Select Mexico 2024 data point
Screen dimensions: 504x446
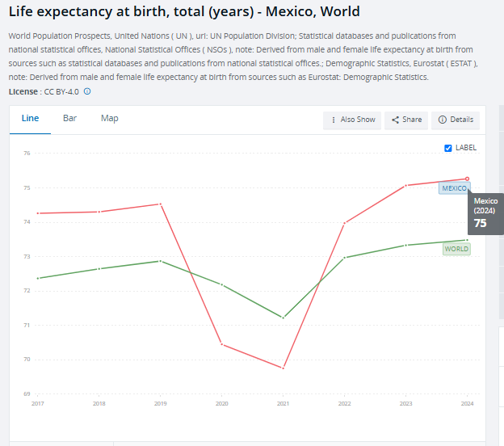[x=467, y=179]
